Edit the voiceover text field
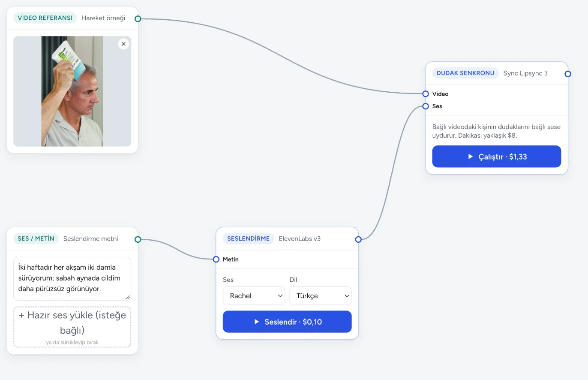The width and height of the screenshot is (588, 380). pos(72,279)
